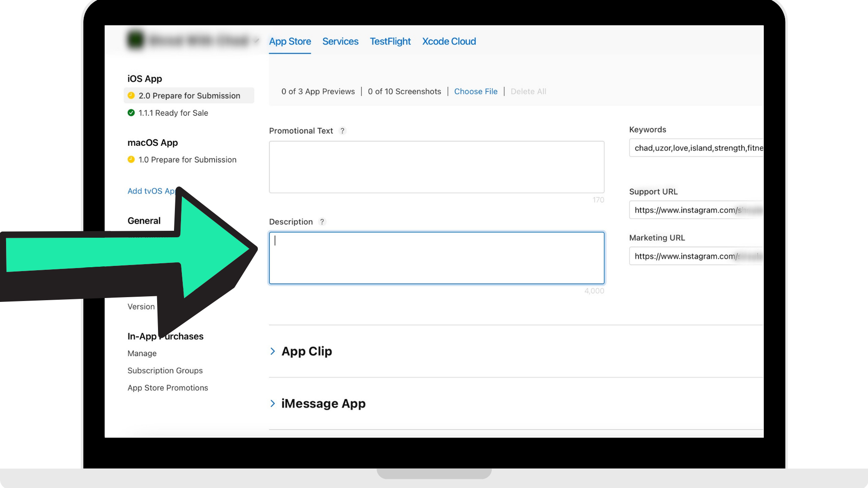This screenshot has width=868, height=488.
Task: Click Delete All screenshots link
Action: 528,92
